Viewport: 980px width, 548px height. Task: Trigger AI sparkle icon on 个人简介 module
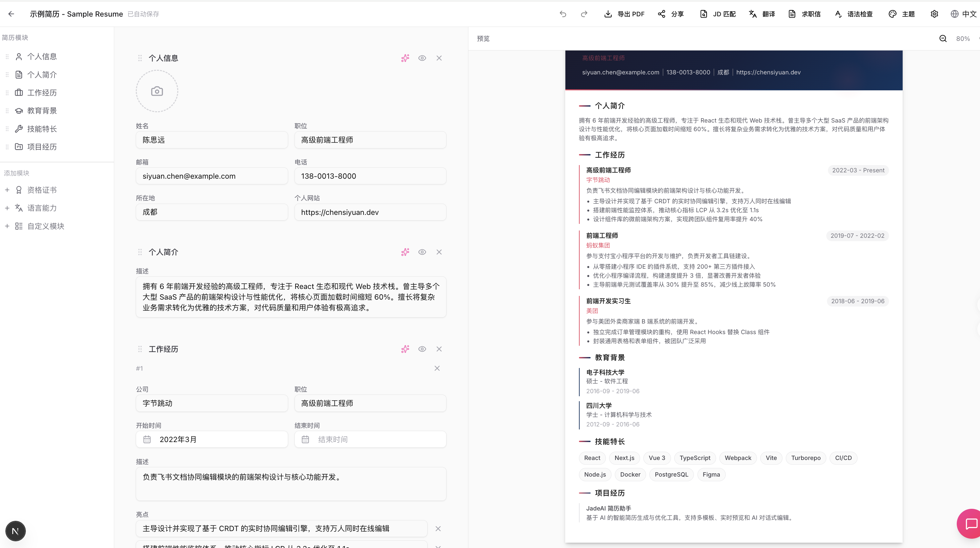405,252
